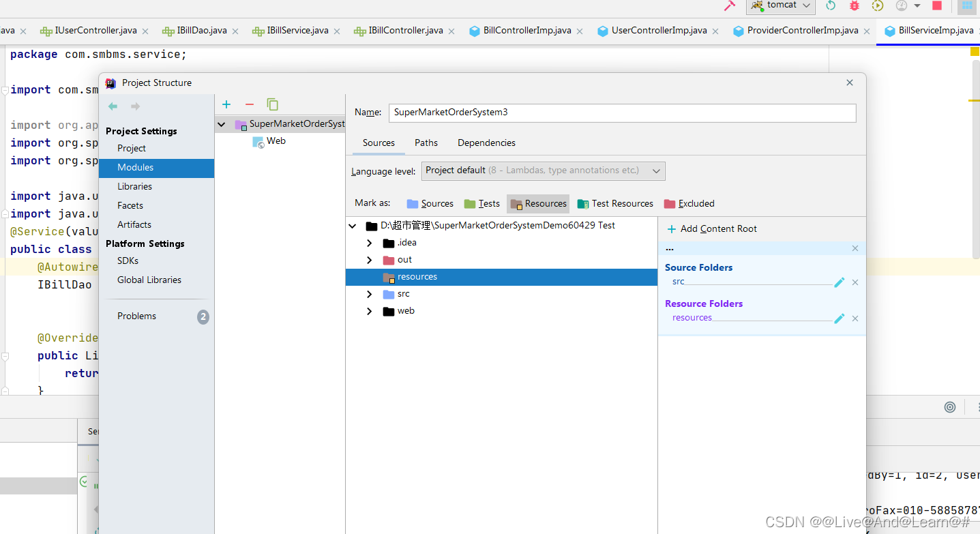
Task: Remove the content root with its X button
Action: point(855,248)
